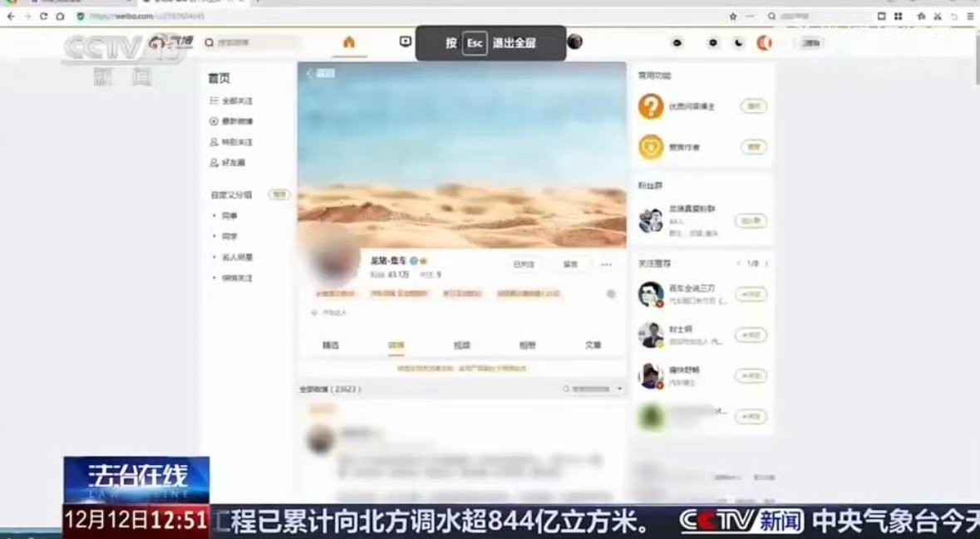Image resolution: width=980 pixels, height=539 pixels.
Task: Toggle dark mode with the moon icon
Action: tap(737, 42)
